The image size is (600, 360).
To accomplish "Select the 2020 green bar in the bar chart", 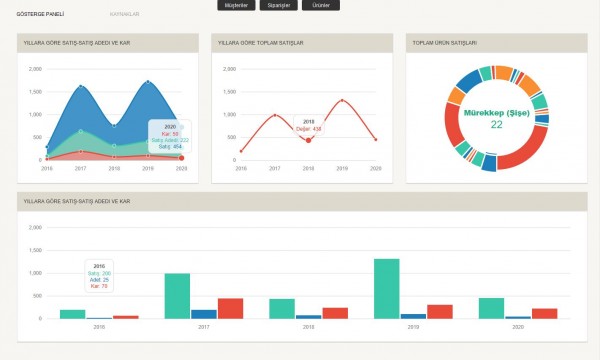I will click(491, 308).
